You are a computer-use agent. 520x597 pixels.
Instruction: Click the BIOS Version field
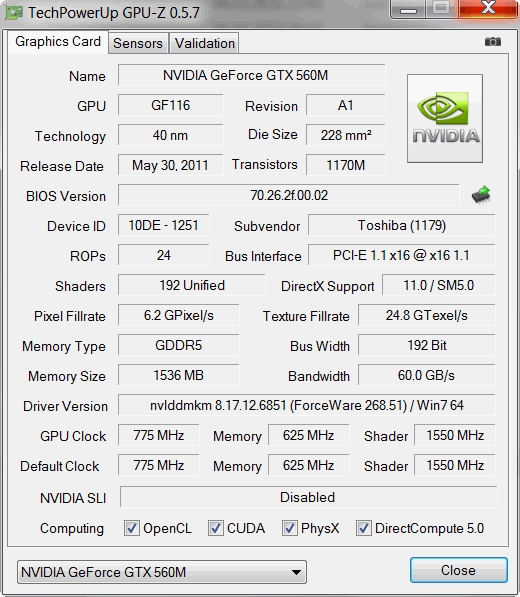(x=289, y=195)
